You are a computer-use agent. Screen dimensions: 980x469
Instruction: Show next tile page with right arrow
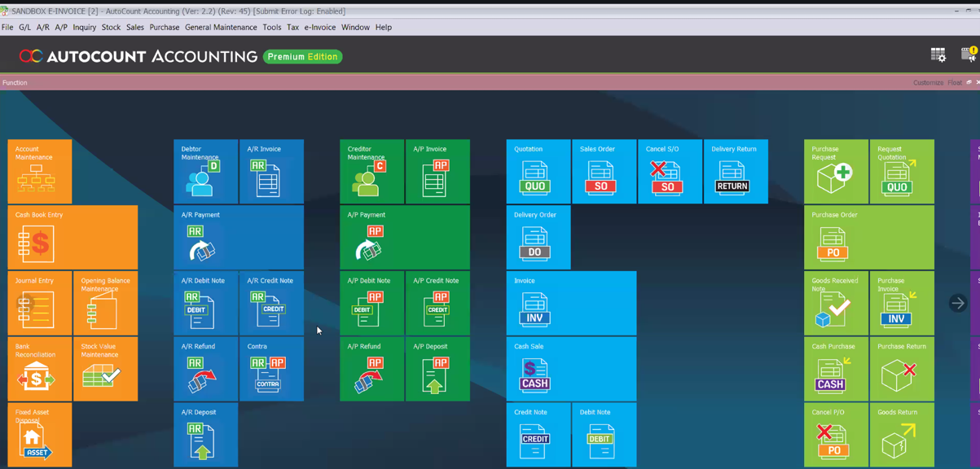958,303
